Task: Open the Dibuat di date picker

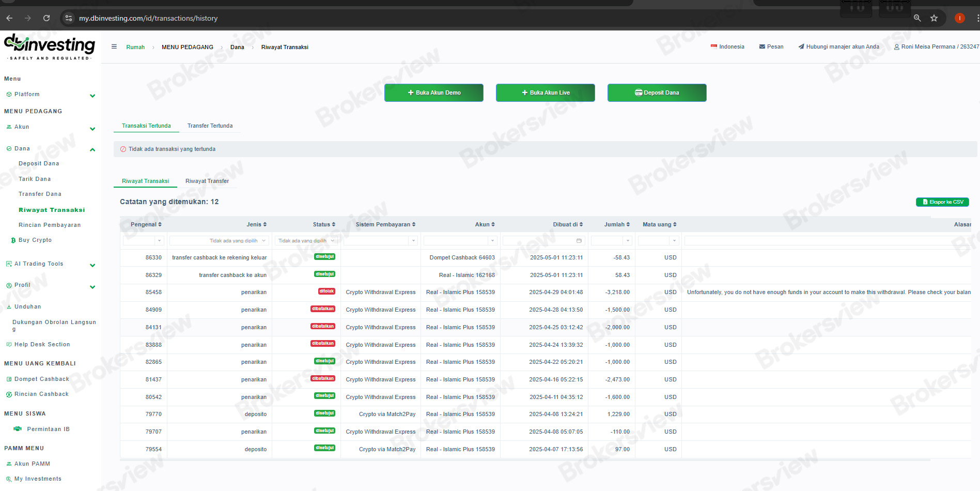Action: click(x=579, y=240)
